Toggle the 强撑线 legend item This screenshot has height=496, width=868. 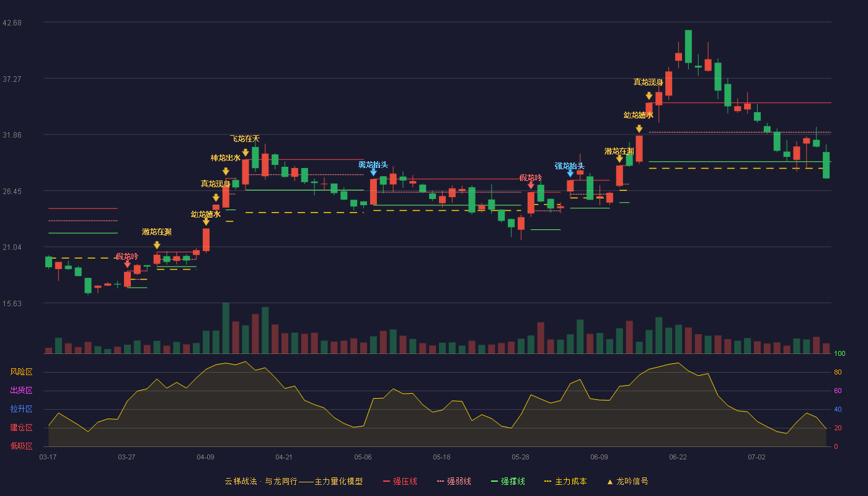point(508,481)
